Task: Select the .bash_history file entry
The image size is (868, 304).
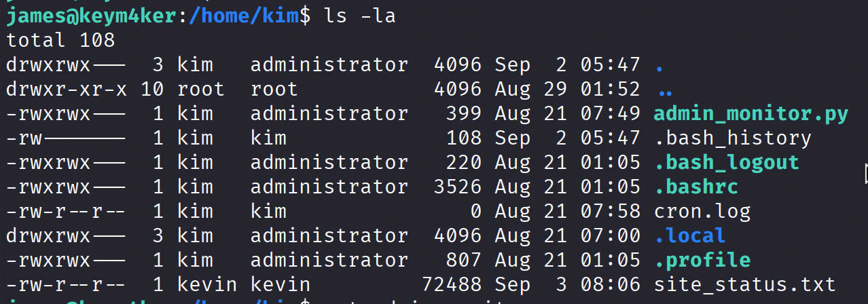Action: pos(732,138)
